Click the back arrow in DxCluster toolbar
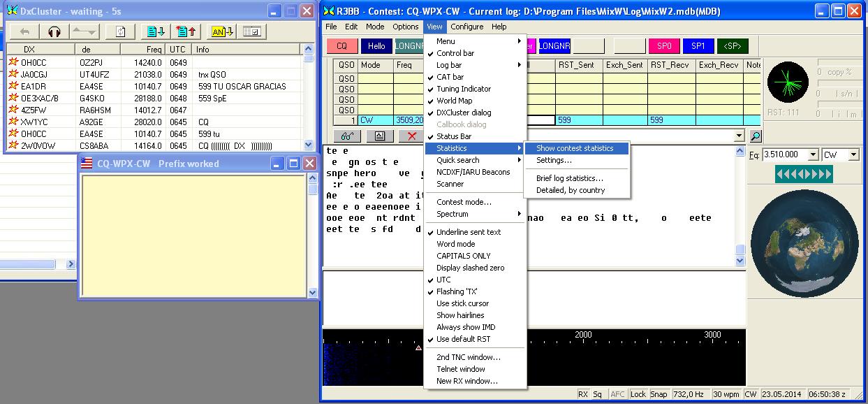The image size is (868, 404). pyautogui.click(x=24, y=31)
